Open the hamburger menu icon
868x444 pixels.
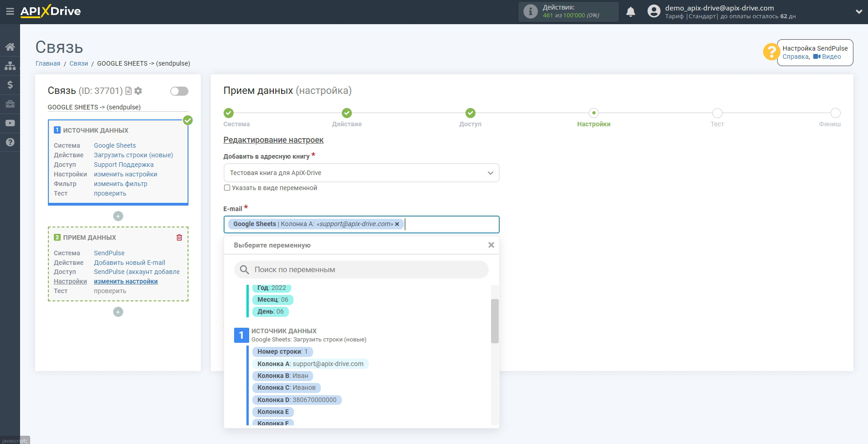(x=10, y=11)
